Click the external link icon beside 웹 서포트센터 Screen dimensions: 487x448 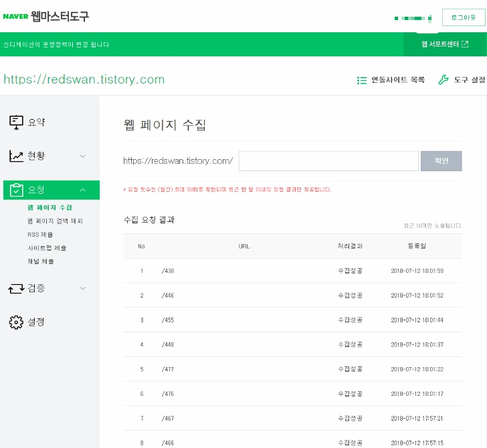click(465, 44)
